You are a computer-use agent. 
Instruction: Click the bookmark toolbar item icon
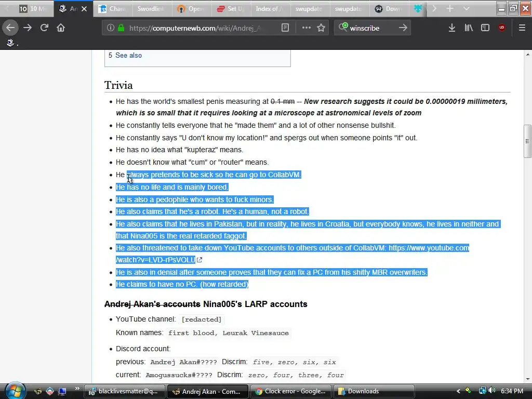tap(10, 43)
